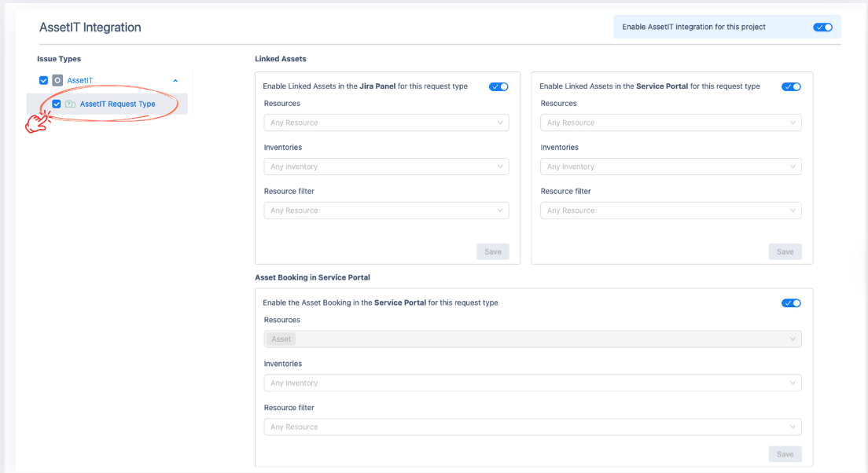The image size is (868, 473).
Task: Disable Linked Assets in the Jira Panel
Action: (498, 86)
